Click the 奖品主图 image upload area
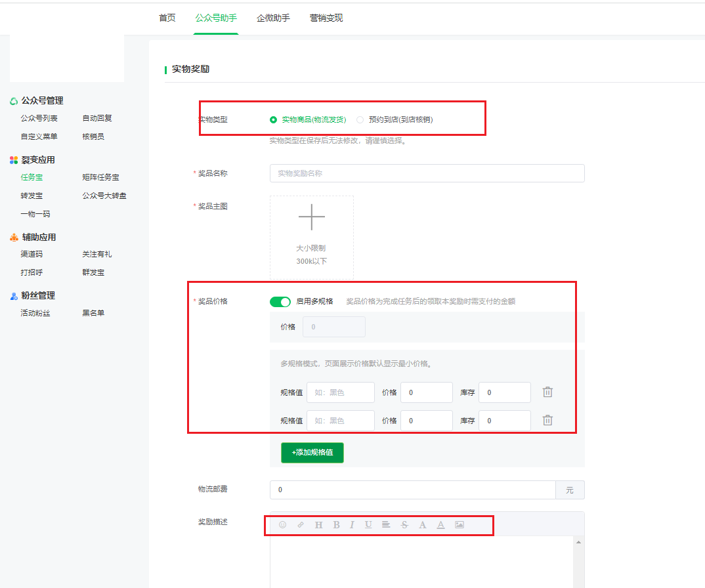Screen dimensions: 705x588 point(311,236)
